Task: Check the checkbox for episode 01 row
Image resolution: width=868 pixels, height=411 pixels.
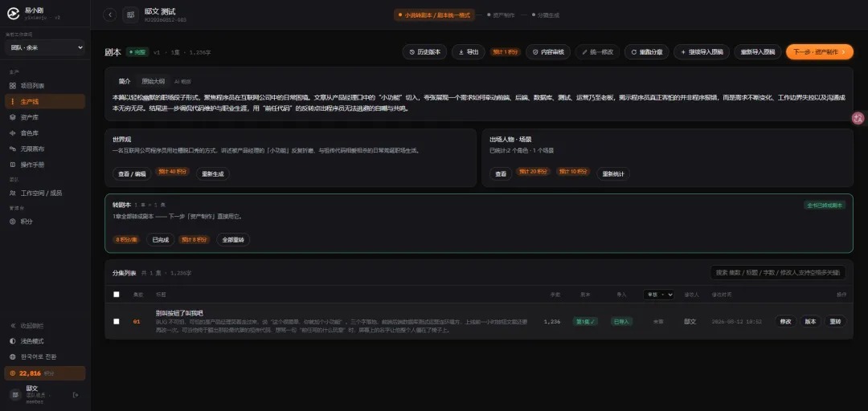Action: pos(117,321)
